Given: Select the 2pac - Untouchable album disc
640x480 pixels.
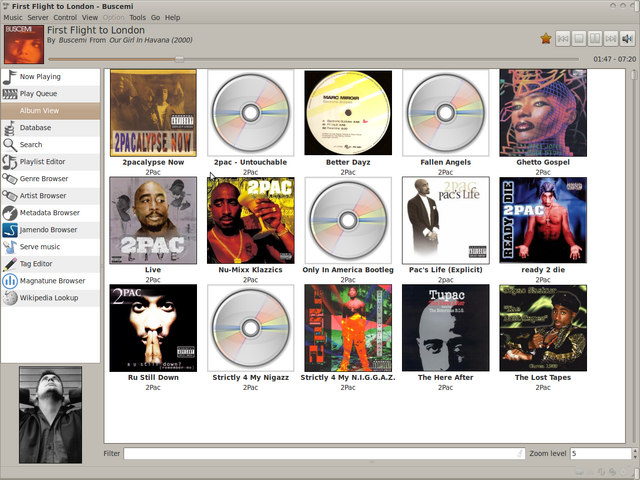Looking at the screenshot, I should 251,113.
